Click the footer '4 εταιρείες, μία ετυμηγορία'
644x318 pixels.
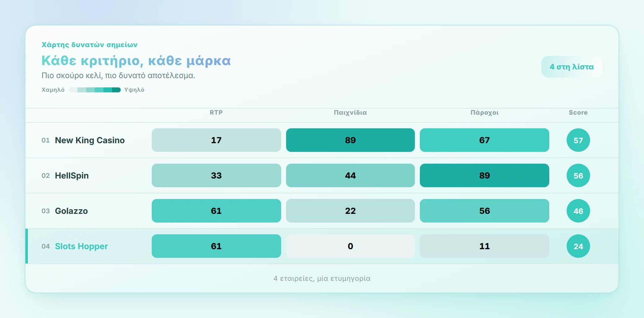[x=322, y=278]
